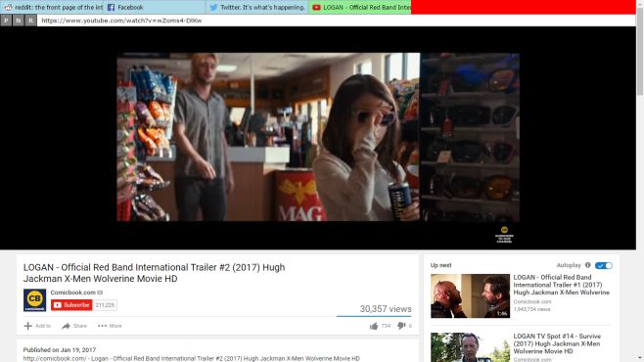
Task: Open the Facebook tab
Action: point(154,7)
